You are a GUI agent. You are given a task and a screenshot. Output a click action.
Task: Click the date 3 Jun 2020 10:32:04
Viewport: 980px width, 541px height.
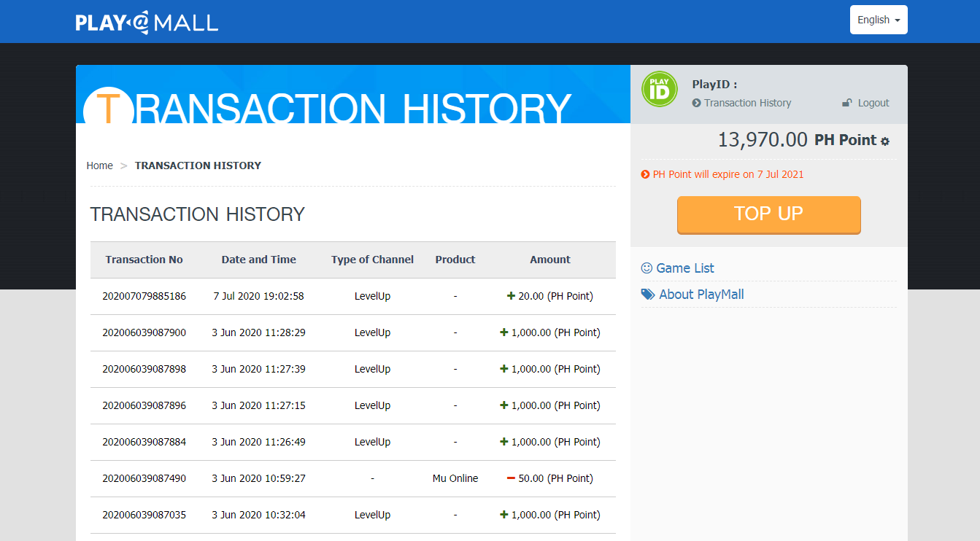[259, 515]
